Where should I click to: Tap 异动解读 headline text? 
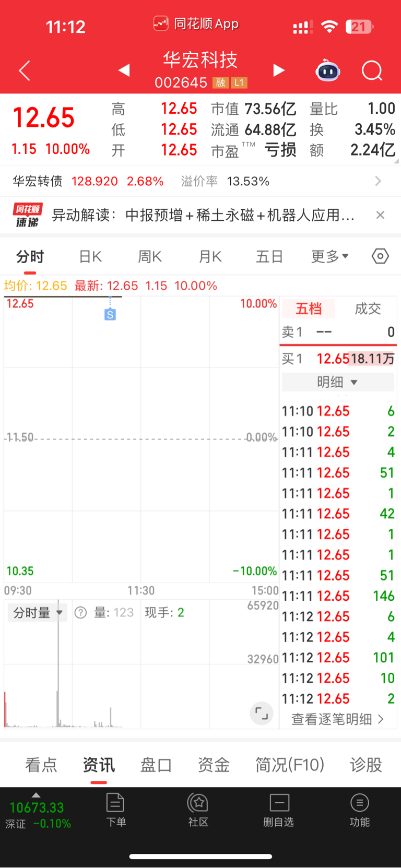[203, 215]
